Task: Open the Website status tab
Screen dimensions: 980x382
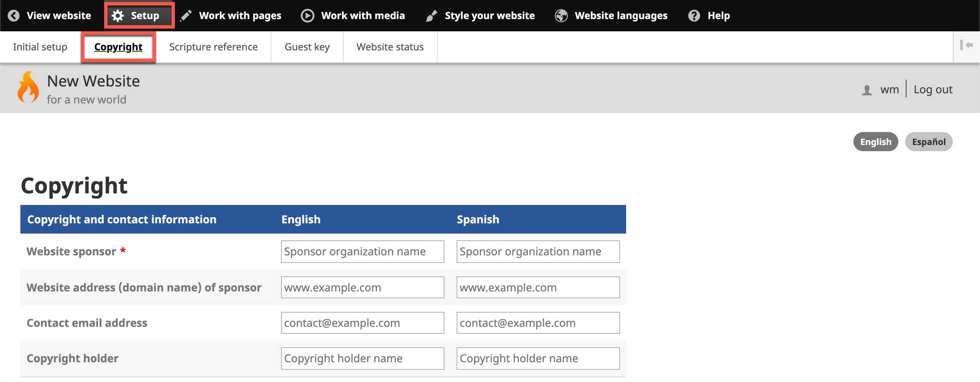Action: click(x=390, y=47)
